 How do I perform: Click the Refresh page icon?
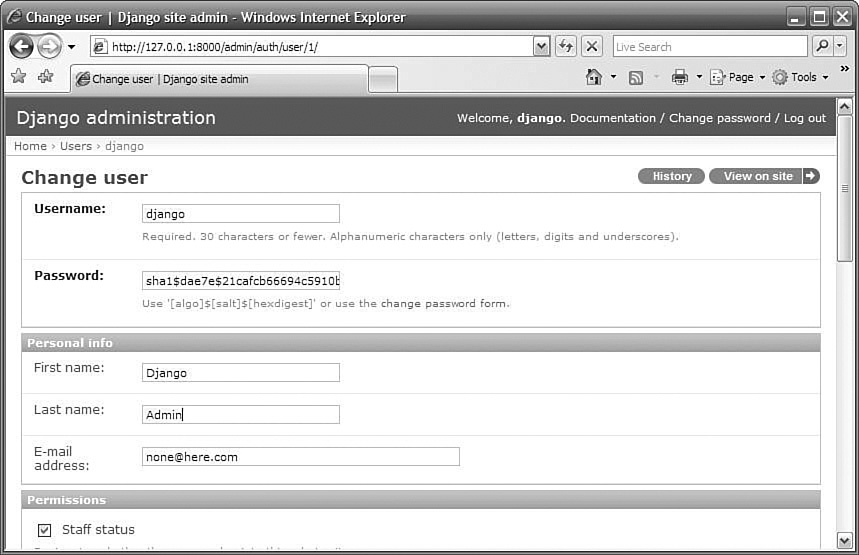(566, 46)
